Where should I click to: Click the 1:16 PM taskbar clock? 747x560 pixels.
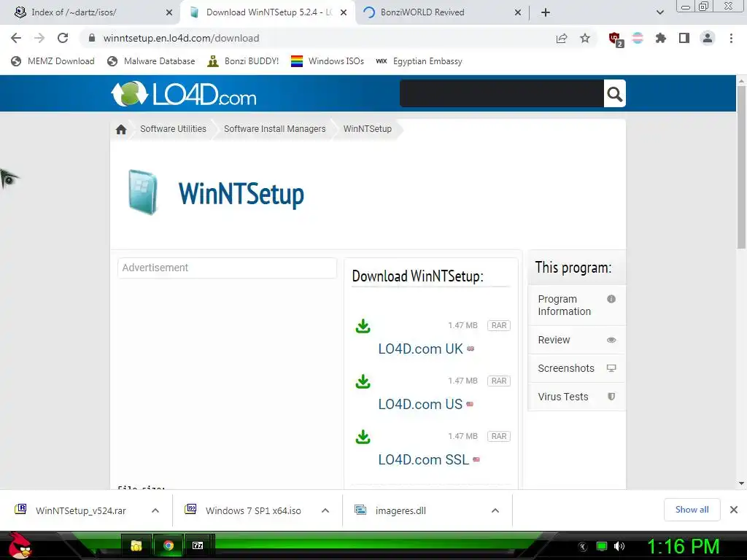[x=683, y=547]
